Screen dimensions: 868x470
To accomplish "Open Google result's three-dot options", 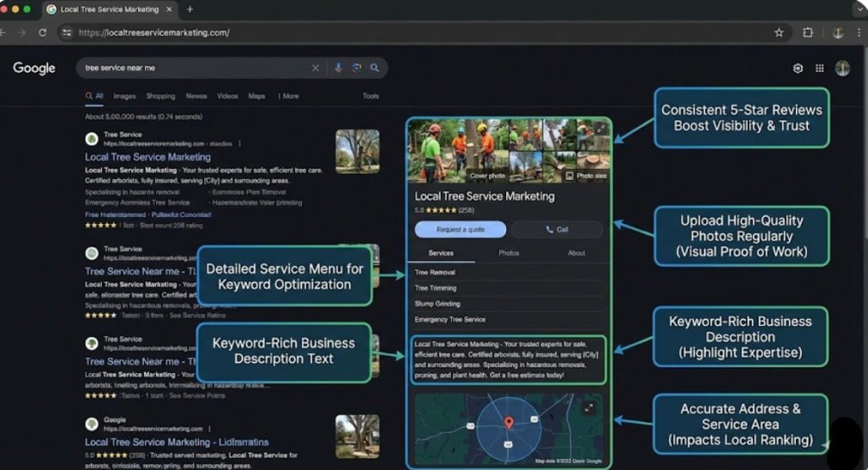I will point(209,429).
